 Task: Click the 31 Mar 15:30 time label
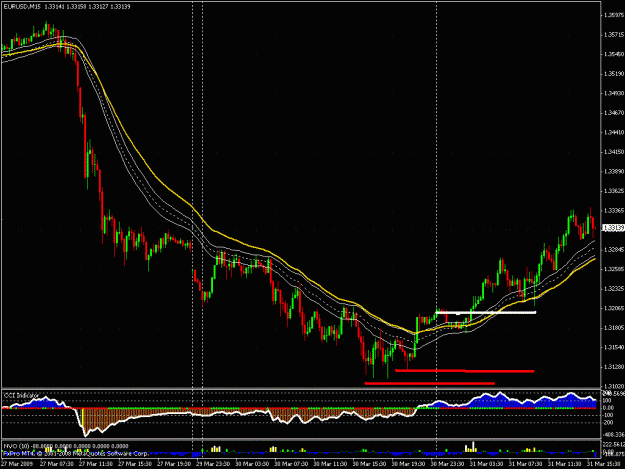tap(601, 464)
